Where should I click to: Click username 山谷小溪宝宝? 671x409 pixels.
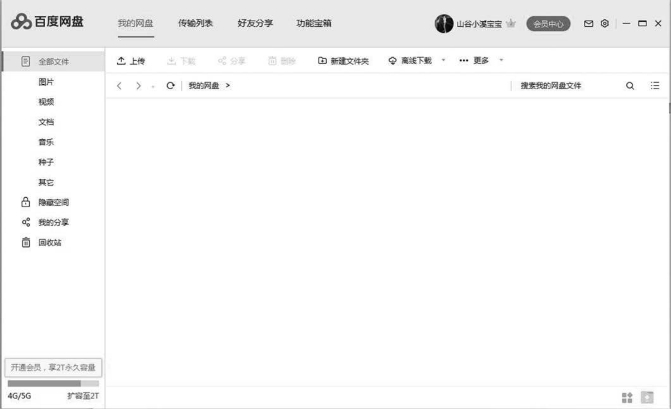coord(479,24)
